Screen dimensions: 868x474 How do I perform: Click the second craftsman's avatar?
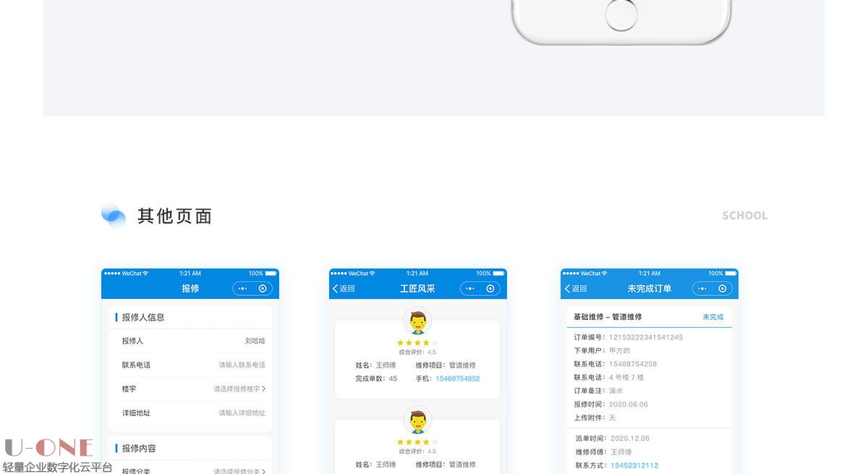(417, 420)
